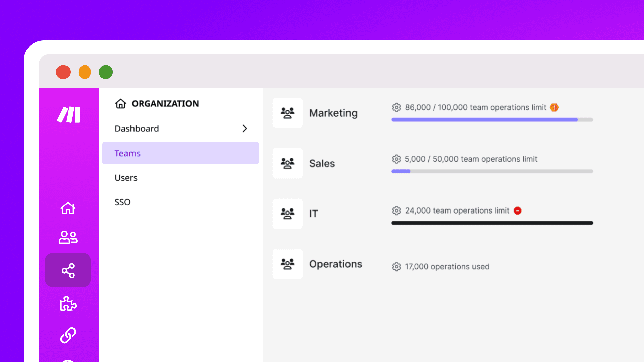Select the Scenarios share icon in sidebar

point(68,270)
